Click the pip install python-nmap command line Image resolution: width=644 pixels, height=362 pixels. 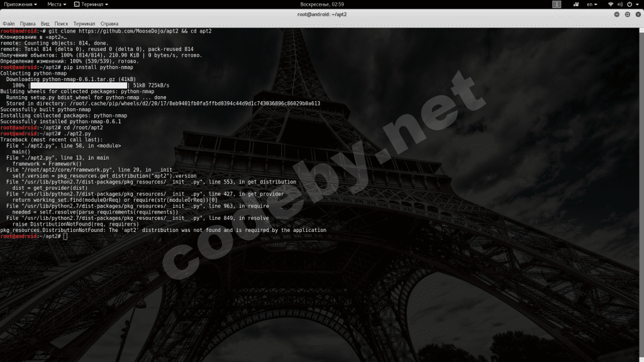pyautogui.click(x=67, y=67)
